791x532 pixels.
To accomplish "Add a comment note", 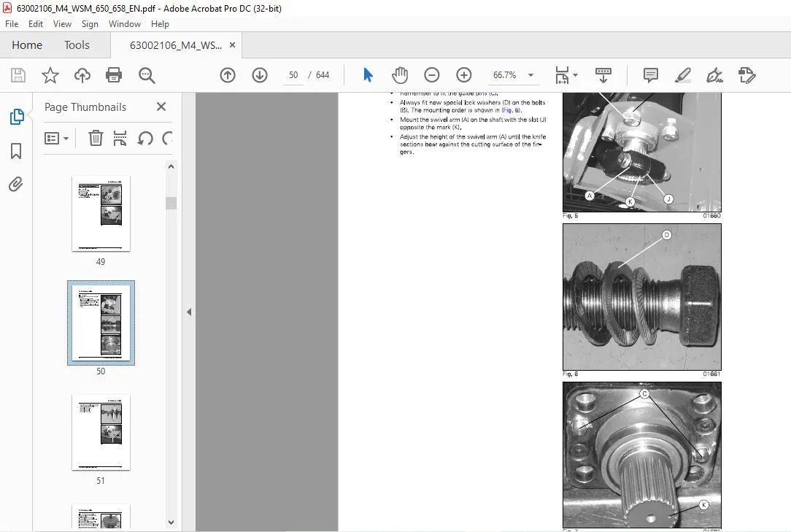I will pos(651,75).
